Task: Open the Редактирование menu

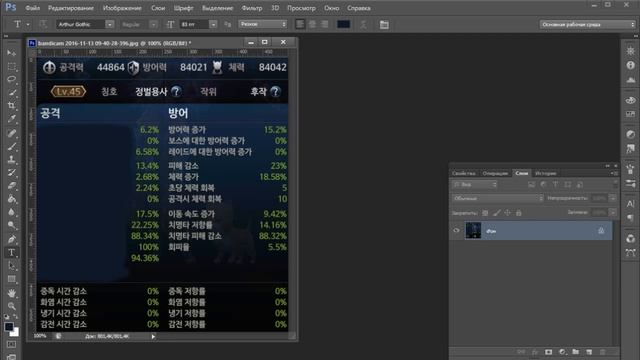Action: tap(71, 8)
